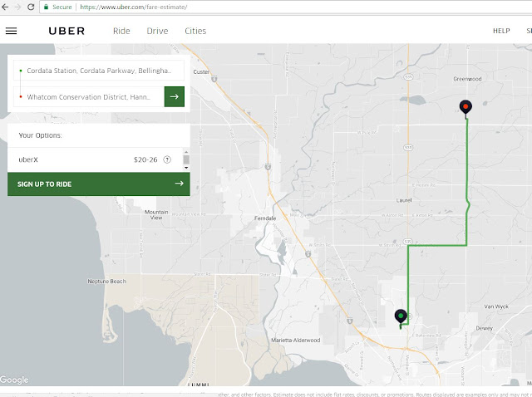Open uberX fare info question icon
The width and height of the screenshot is (532, 397).
click(167, 159)
